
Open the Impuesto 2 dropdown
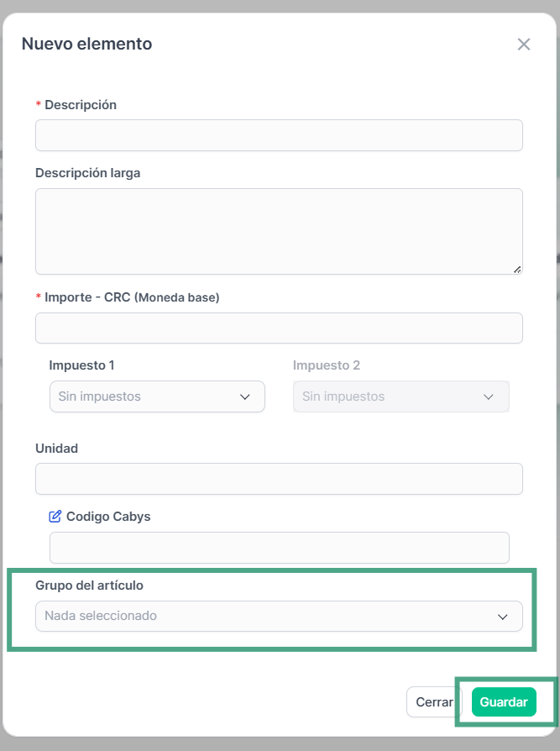pos(401,397)
